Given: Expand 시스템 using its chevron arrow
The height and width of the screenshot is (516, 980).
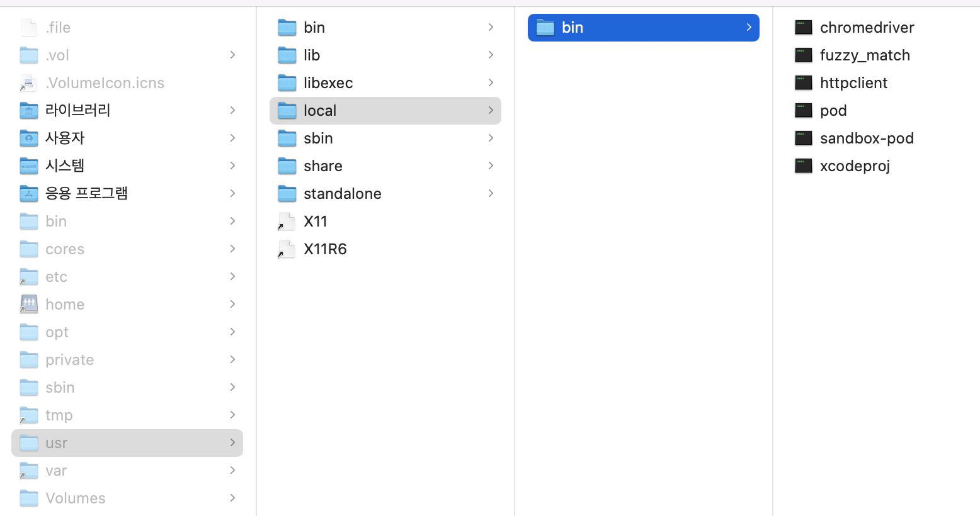Looking at the screenshot, I should pos(232,165).
